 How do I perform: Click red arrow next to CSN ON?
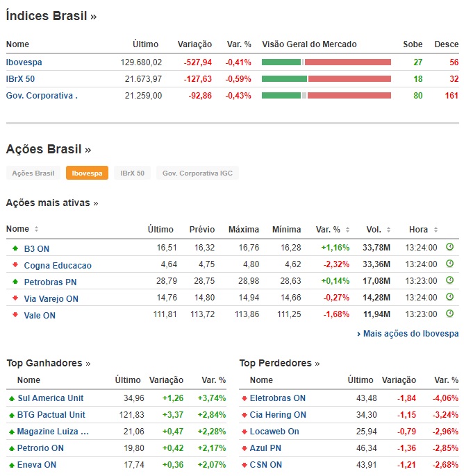[x=245, y=465]
